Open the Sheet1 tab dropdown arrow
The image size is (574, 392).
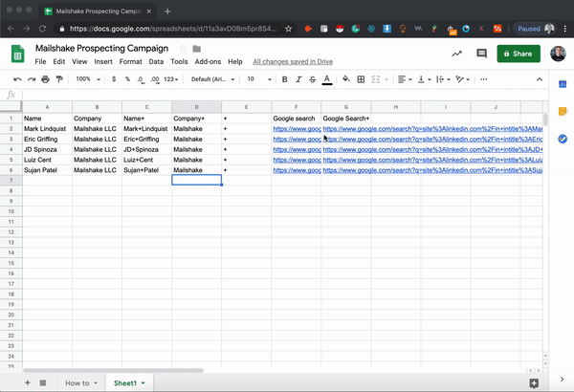(x=143, y=383)
